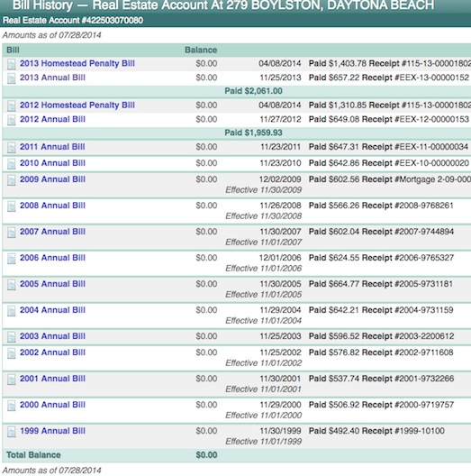The width and height of the screenshot is (471, 476).
Task: View the 2010 Annual Bill
Action: pyautogui.click(x=52, y=163)
